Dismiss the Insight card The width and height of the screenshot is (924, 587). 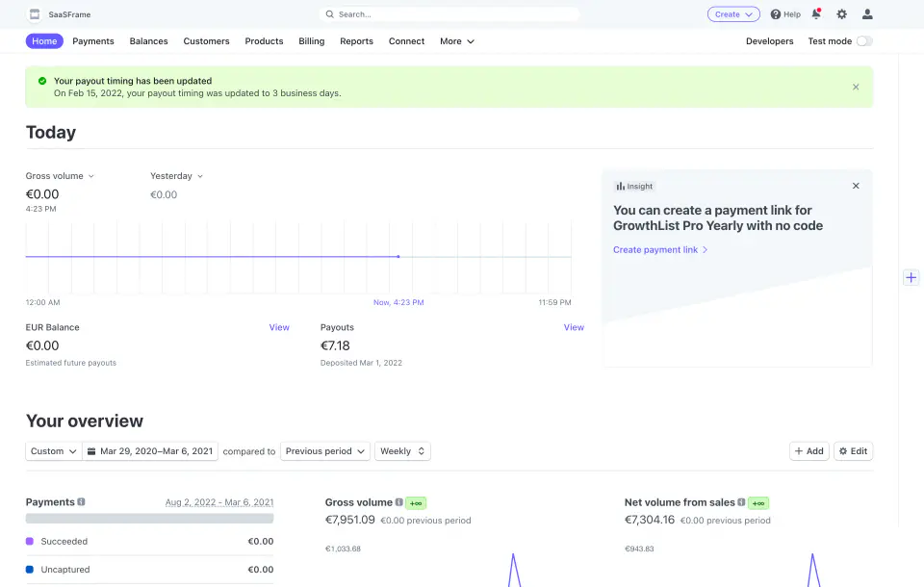tap(856, 186)
